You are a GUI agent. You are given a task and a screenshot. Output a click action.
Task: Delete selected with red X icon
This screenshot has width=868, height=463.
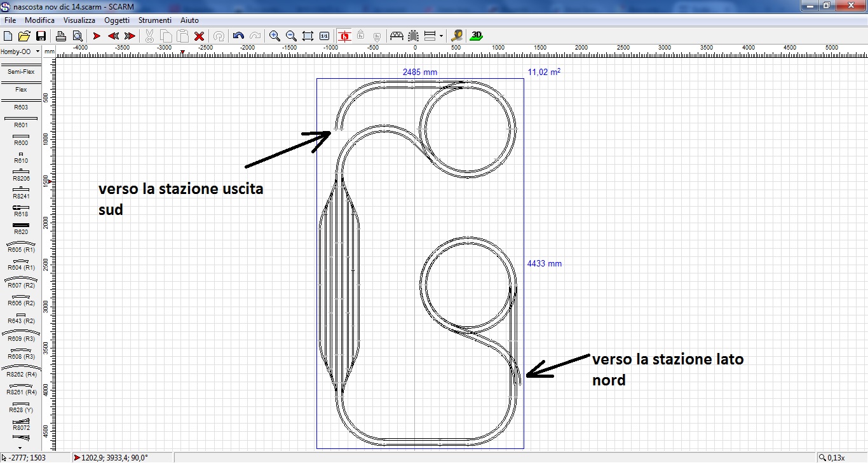point(199,36)
